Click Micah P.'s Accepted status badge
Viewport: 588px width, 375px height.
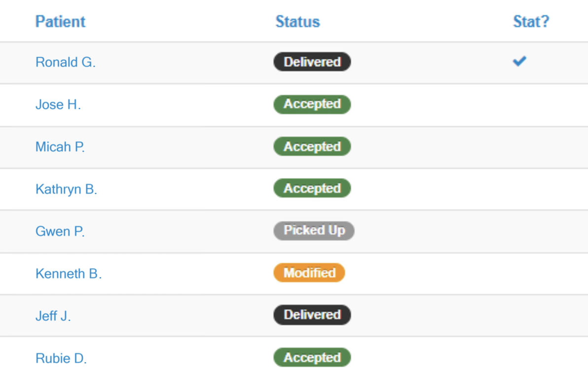tap(312, 147)
